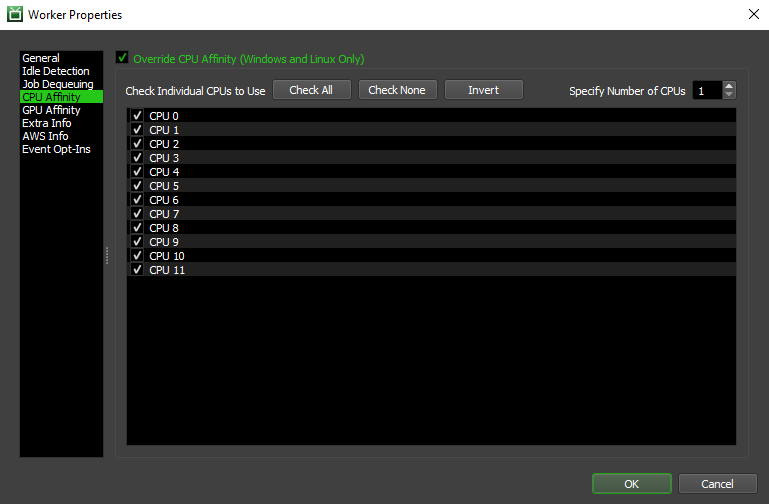Toggle the CPU 11 checkbox
This screenshot has width=769, height=504.
coord(138,270)
